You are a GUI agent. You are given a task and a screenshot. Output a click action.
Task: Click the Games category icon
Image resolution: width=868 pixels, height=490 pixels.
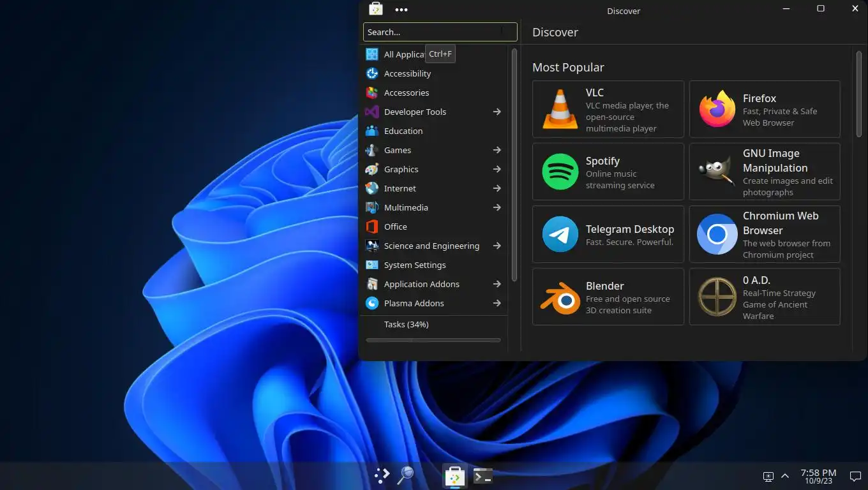372,150
